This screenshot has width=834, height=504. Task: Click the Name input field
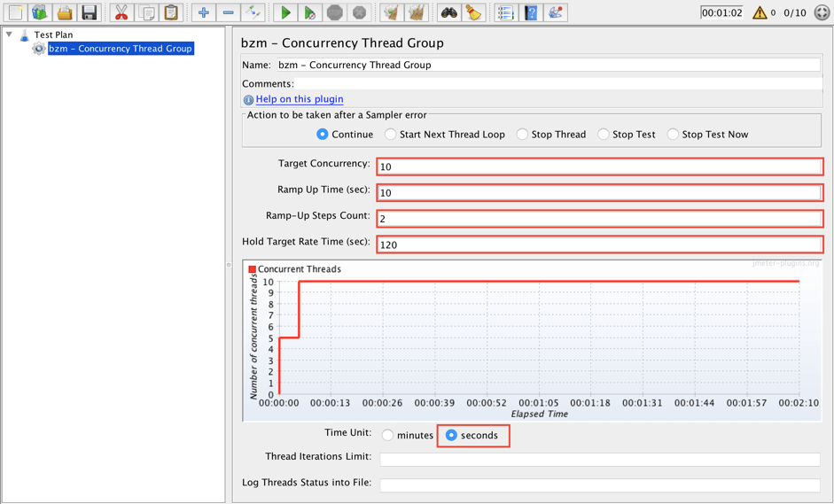549,65
